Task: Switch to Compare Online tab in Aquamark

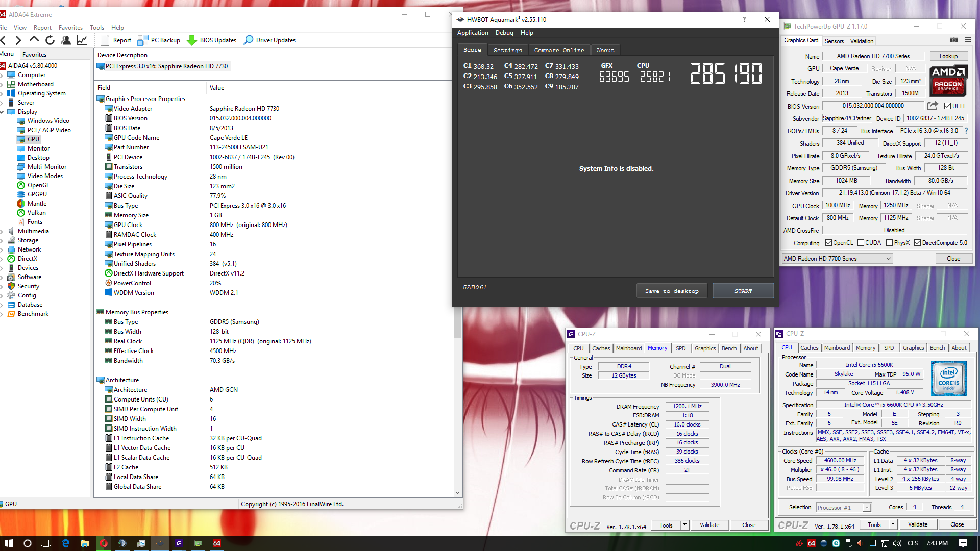Action: (559, 50)
